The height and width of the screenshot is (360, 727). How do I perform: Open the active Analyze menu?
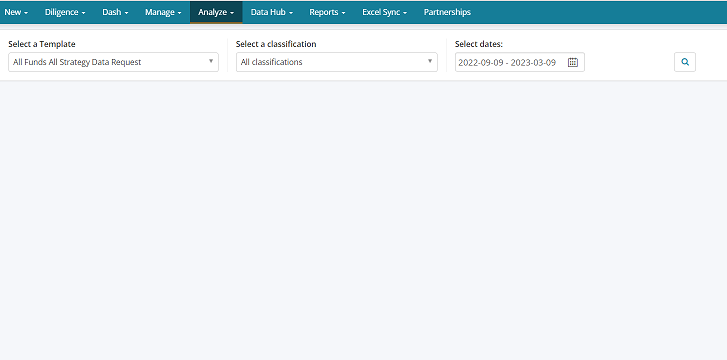(216, 13)
